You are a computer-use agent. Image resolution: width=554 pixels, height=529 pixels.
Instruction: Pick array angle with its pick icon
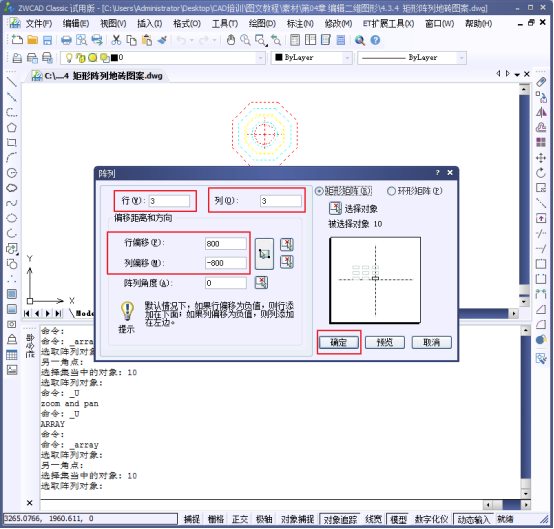[x=261, y=282]
